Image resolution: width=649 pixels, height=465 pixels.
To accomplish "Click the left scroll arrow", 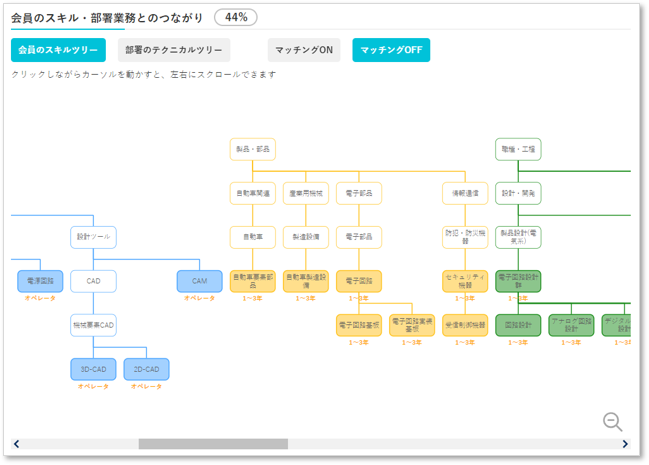I will [17, 444].
